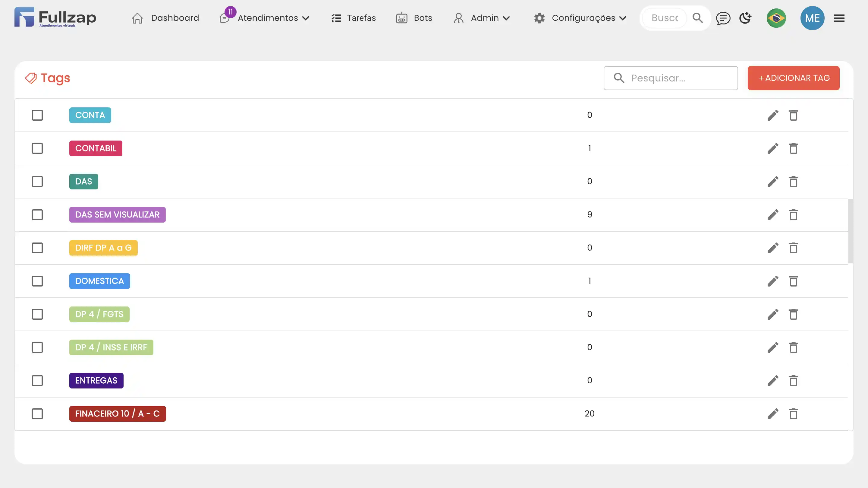This screenshot has width=868, height=488.
Task: Open the Tarefas menu item
Action: click(354, 18)
